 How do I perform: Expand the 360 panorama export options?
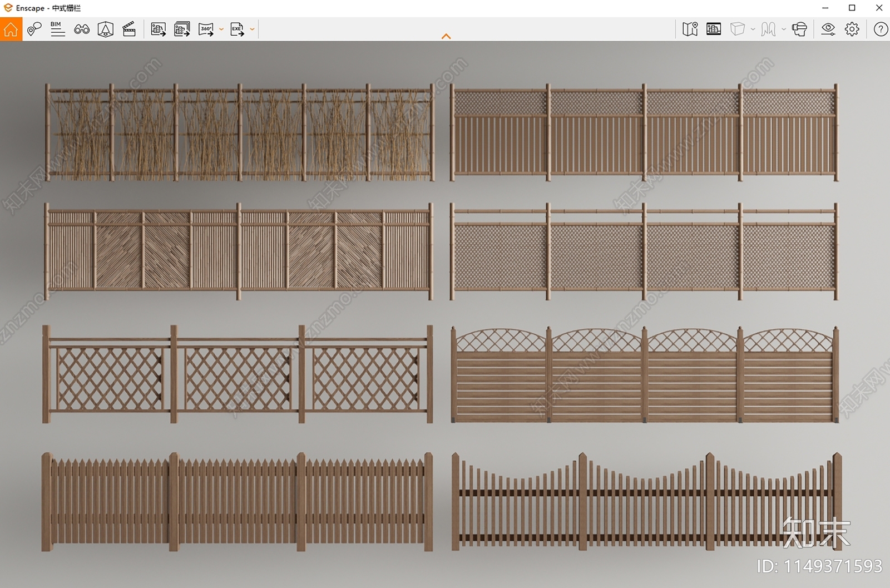point(221,29)
